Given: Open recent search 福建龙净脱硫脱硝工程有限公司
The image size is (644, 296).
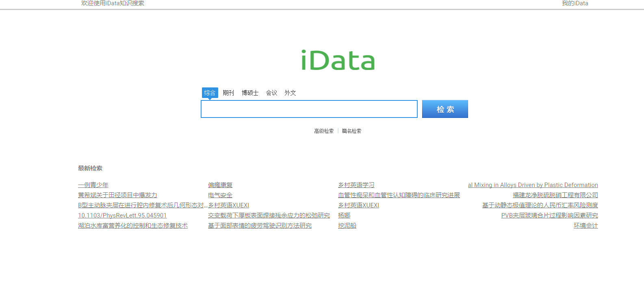Looking at the screenshot, I should click(555, 195).
